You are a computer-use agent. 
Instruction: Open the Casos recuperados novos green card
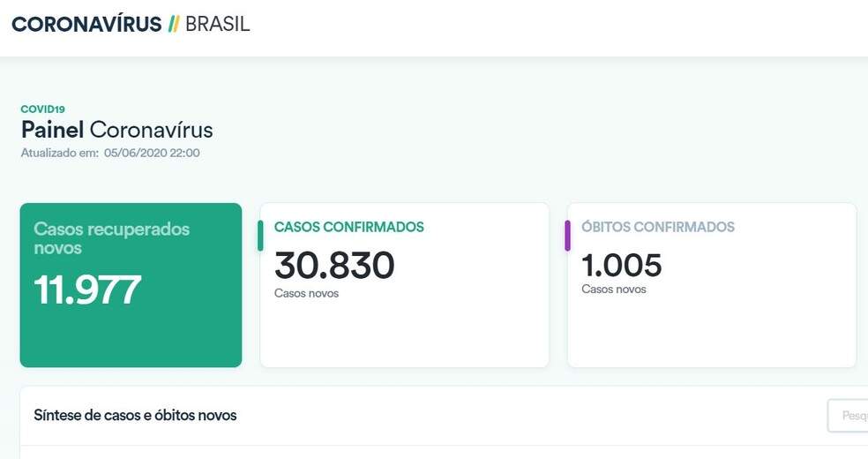point(131,285)
